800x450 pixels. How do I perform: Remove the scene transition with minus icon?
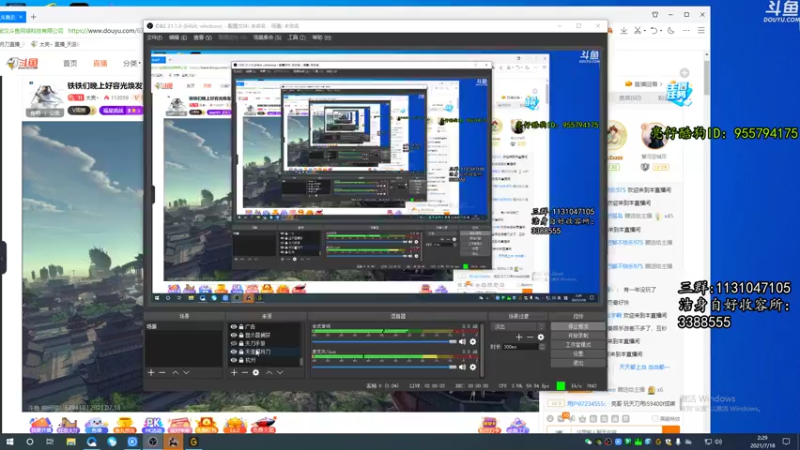tap(530, 337)
